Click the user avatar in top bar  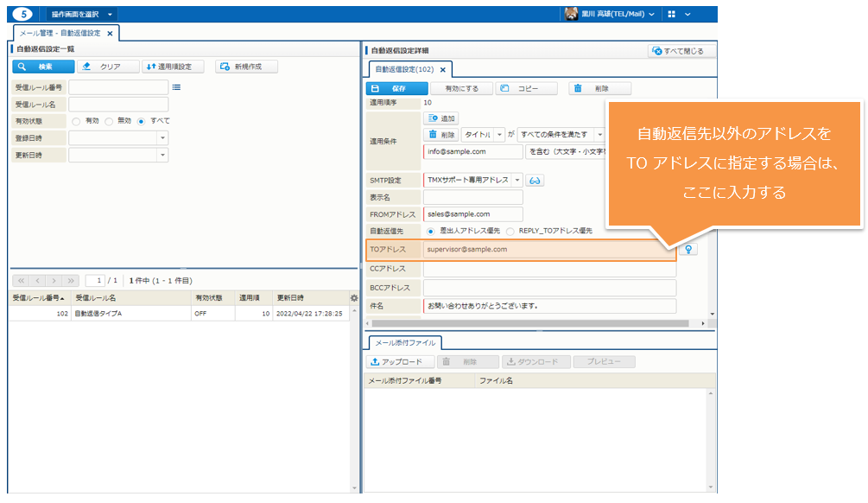point(572,14)
